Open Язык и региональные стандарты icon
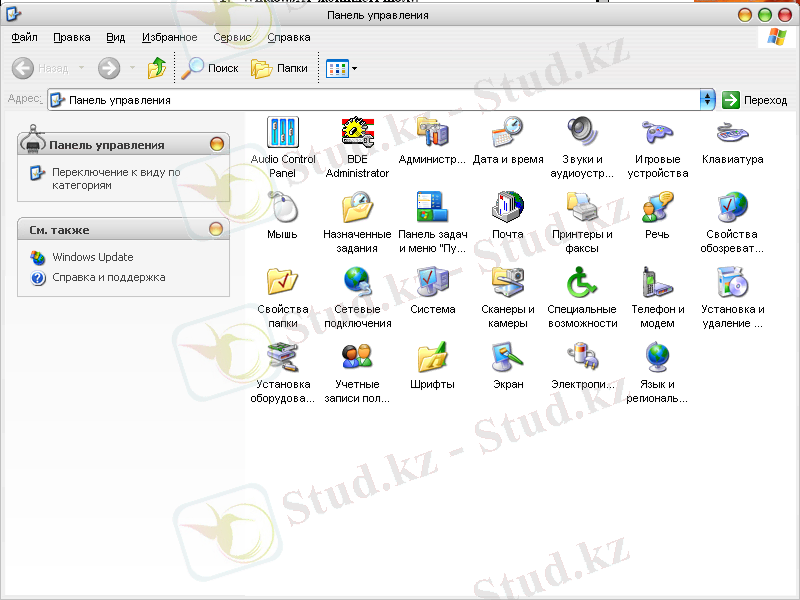 click(657, 357)
